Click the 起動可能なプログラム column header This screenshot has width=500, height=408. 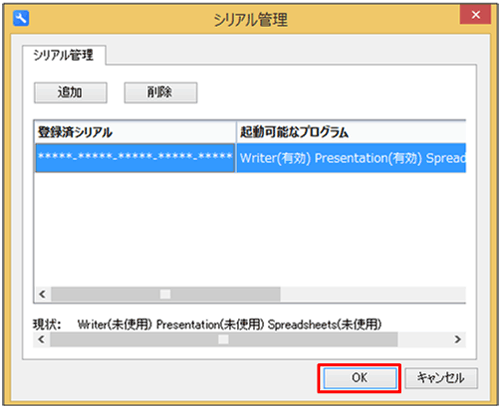(x=351, y=132)
